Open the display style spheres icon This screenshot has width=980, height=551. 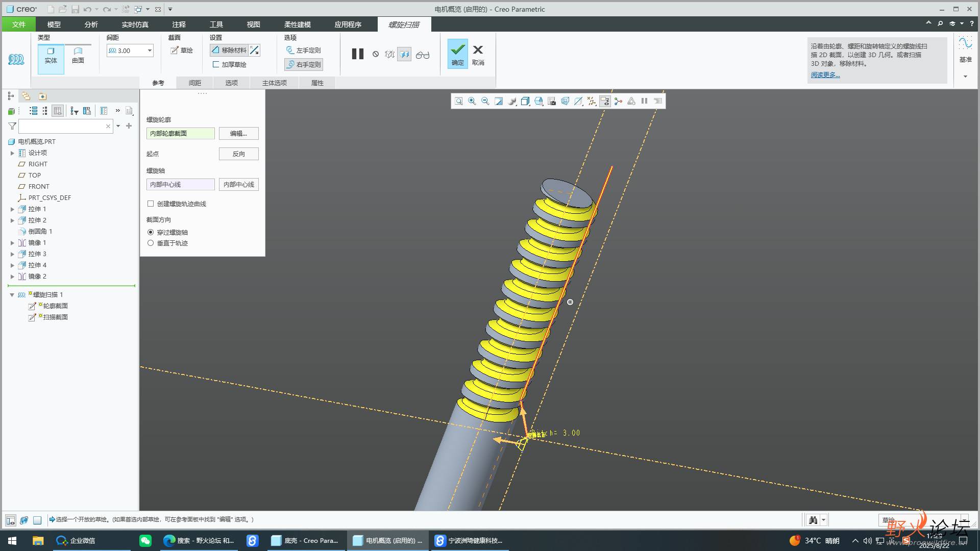click(x=512, y=101)
